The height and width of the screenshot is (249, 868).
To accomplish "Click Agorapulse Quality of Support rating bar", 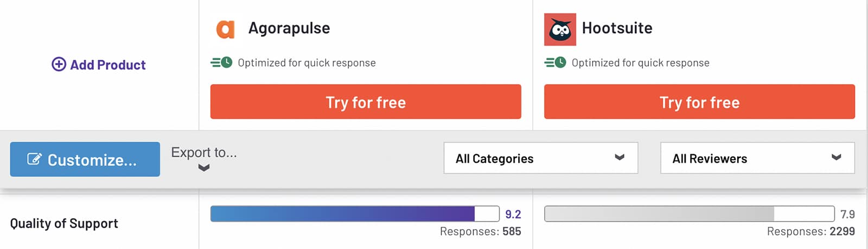I will (355, 213).
